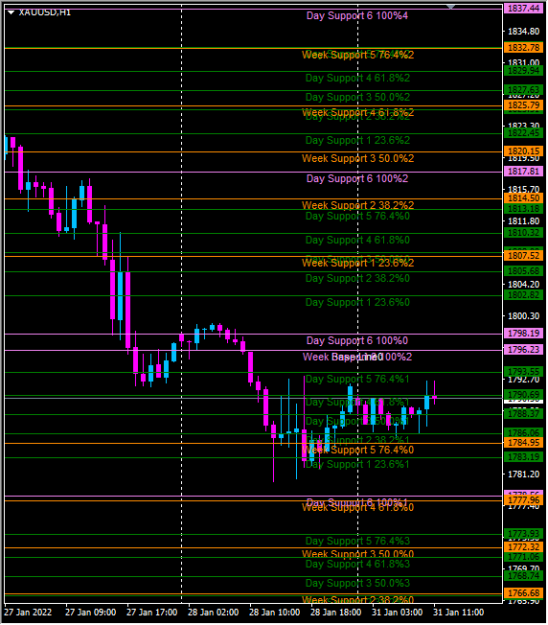Click the Day Support 6 100%0 label
The height and width of the screenshot is (625, 548).
click(x=357, y=340)
